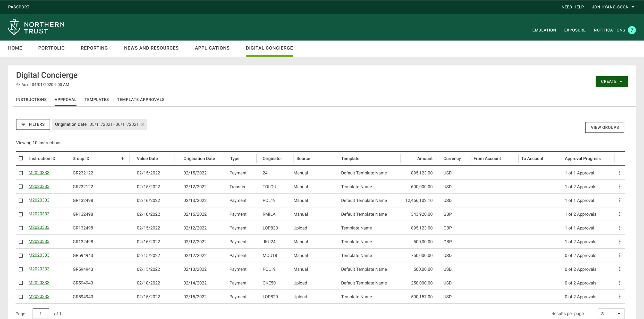Click the page number input field

pos(41,314)
